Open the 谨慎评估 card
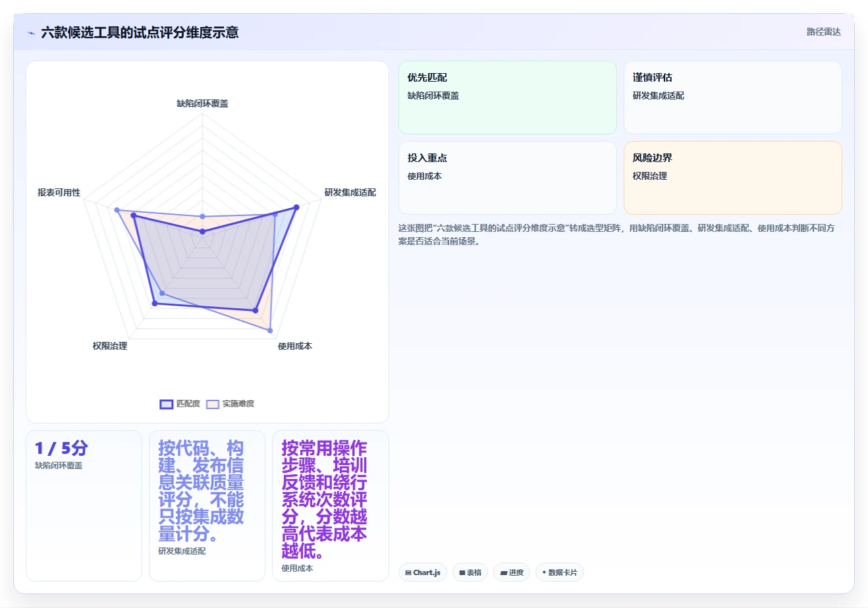 click(x=733, y=97)
